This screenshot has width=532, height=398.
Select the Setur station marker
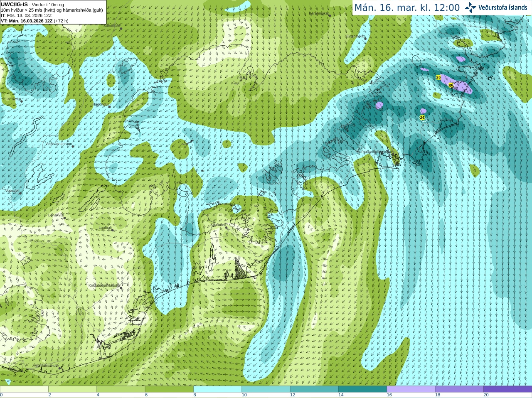click(x=21, y=101)
